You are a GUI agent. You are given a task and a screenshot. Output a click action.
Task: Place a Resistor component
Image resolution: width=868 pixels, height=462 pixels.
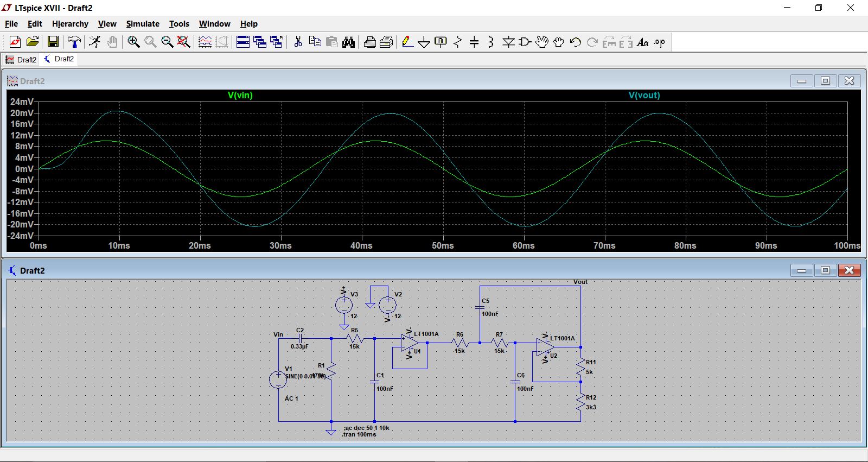[x=458, y=42]
